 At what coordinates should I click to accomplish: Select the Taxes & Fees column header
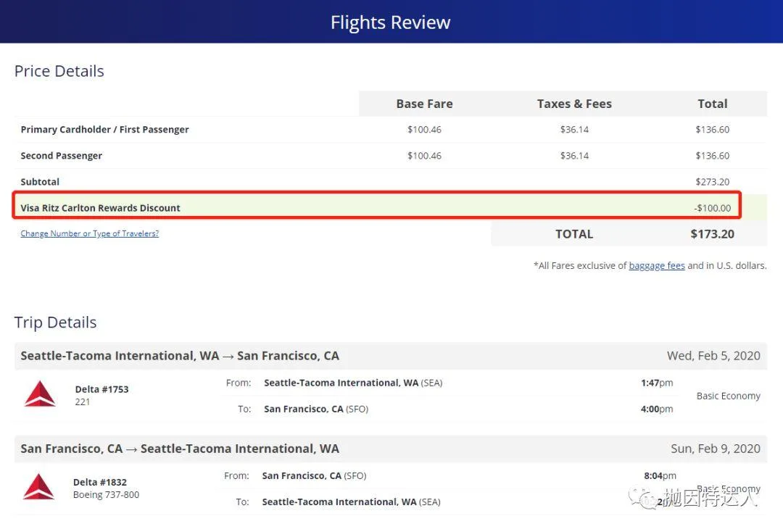pyautogui.click(x=574, y=104)
